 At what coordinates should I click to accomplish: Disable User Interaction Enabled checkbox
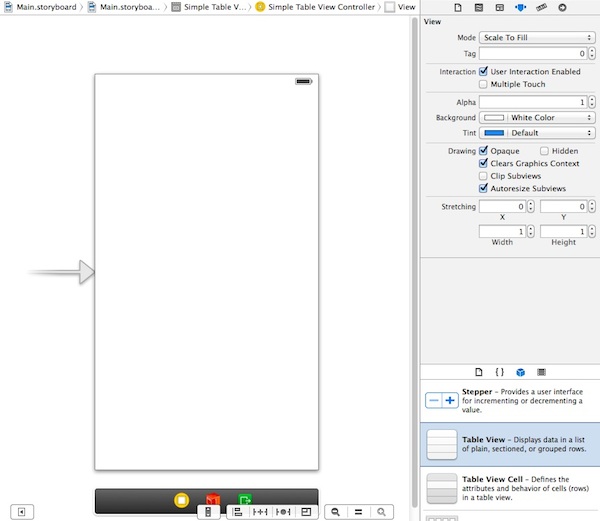point(484,72)
